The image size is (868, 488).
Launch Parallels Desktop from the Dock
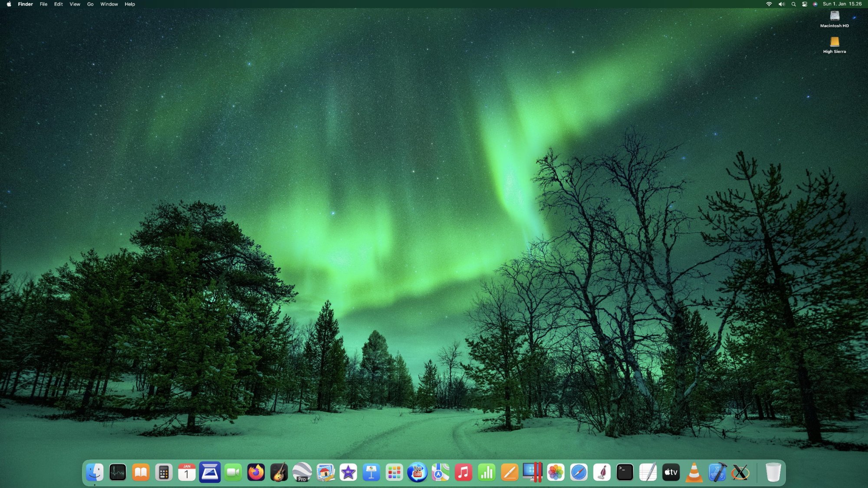[x=533, y=472]
